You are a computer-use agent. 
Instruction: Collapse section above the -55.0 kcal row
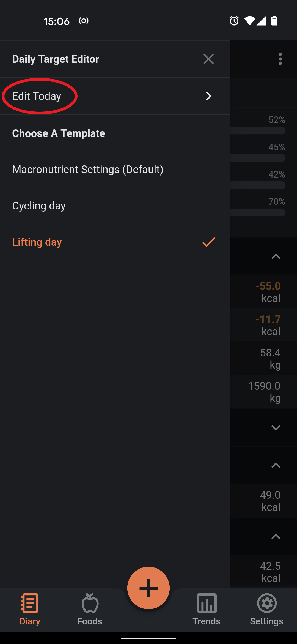[276, 256]
